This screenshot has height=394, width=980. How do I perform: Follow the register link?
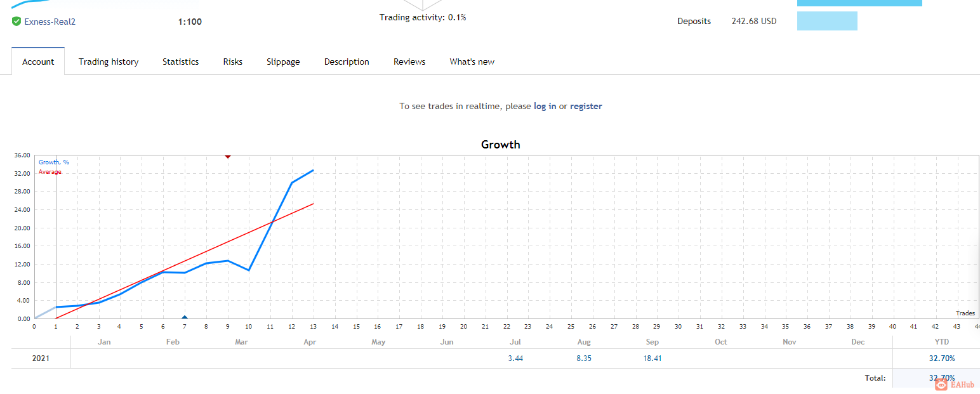pyautogui.click(x=586, y=106)
